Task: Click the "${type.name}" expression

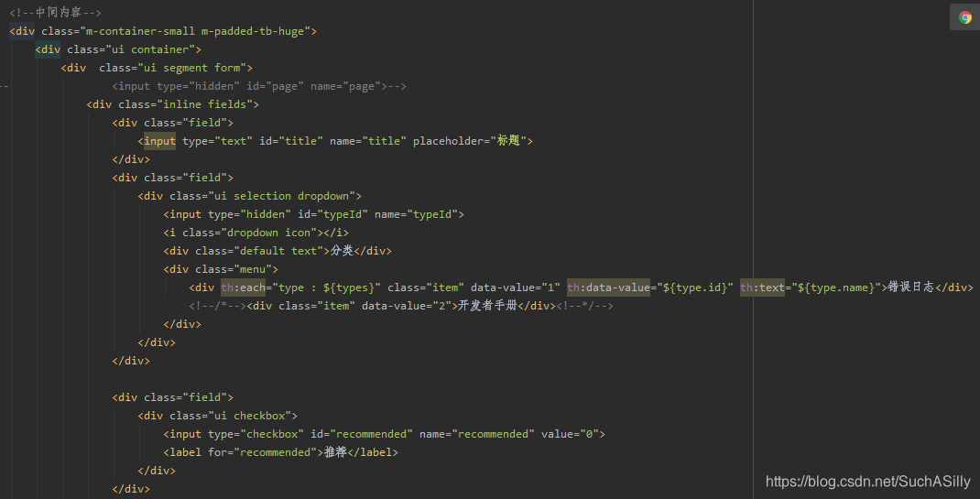Action: [x=836, y=287]
